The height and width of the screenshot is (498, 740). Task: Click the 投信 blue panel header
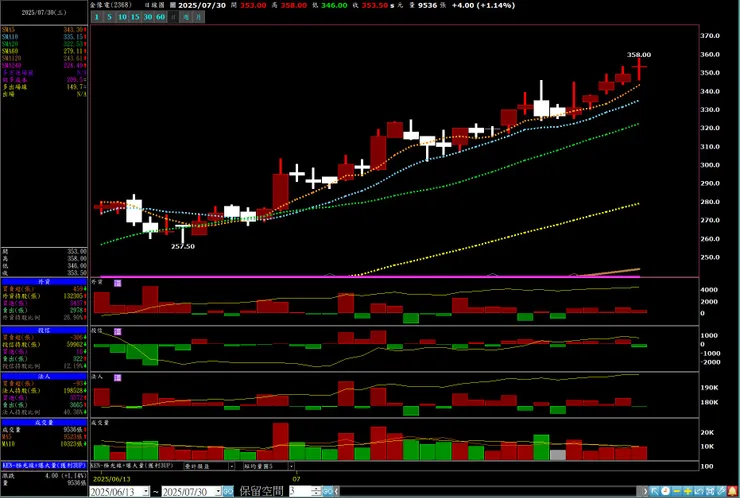[44, 330]
